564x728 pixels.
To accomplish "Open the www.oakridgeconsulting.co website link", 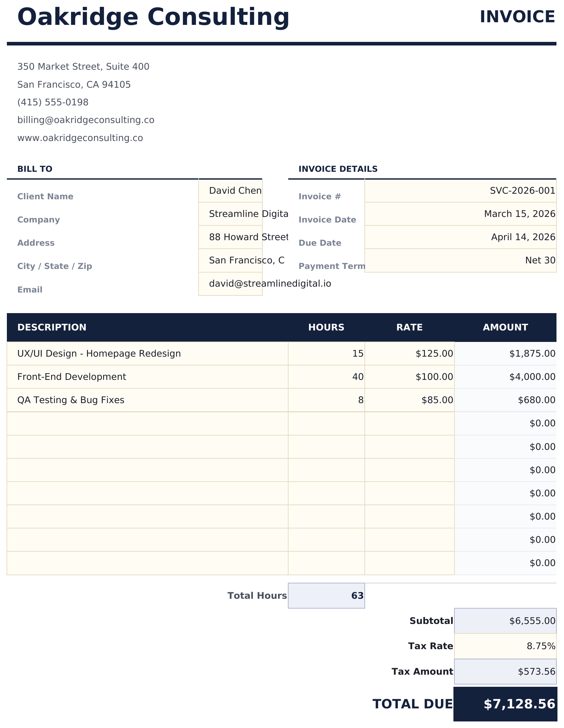I will (80, 138).
